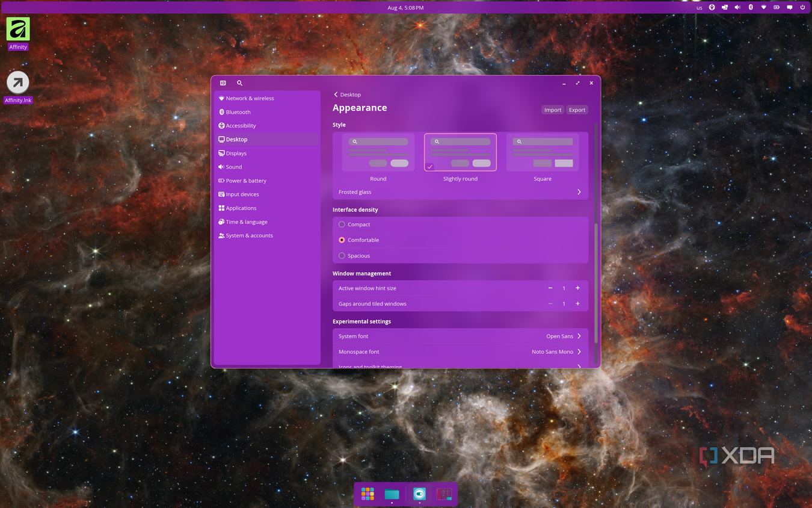Go to System & accounts settings
The image size is (812, 508).
pyautogui.click(x=267, y=235)
